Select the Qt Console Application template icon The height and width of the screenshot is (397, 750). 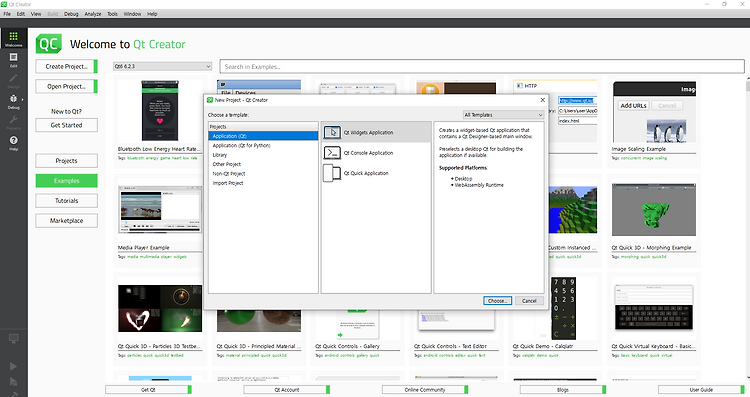tap(332, 153)
